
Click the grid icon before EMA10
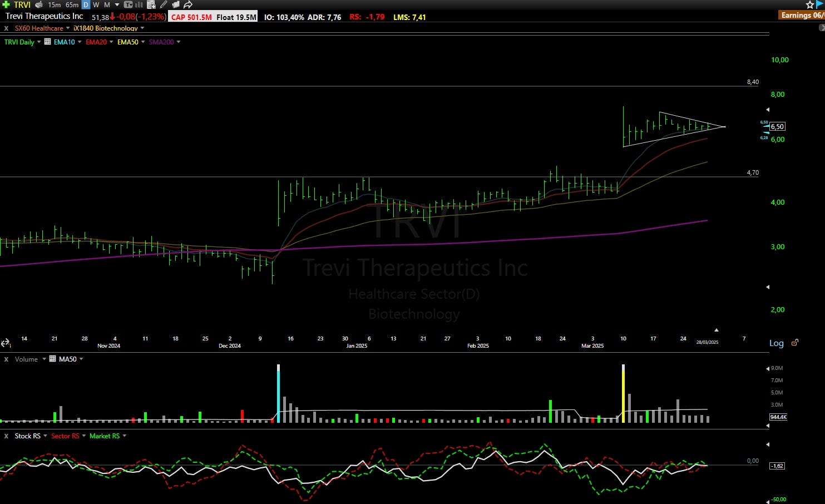coord(48,42)
